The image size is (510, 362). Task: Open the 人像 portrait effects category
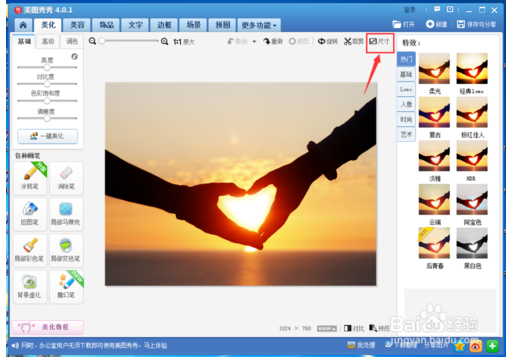click(406, 104)
